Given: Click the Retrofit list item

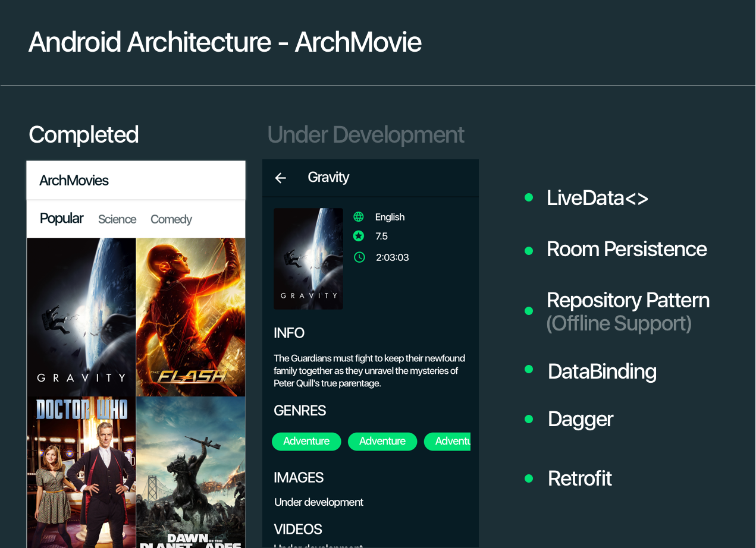Looking at the screenshot, I should [580, 478].
